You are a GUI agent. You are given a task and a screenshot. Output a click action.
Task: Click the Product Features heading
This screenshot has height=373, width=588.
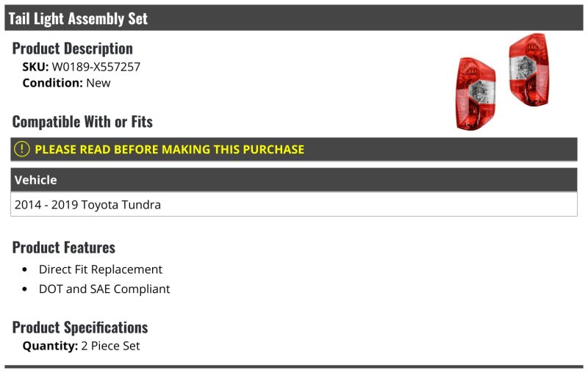pos(64,247)
